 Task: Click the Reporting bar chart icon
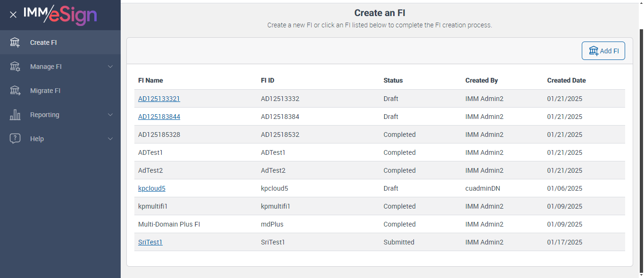pyautogui.click(x=15, y=115)
